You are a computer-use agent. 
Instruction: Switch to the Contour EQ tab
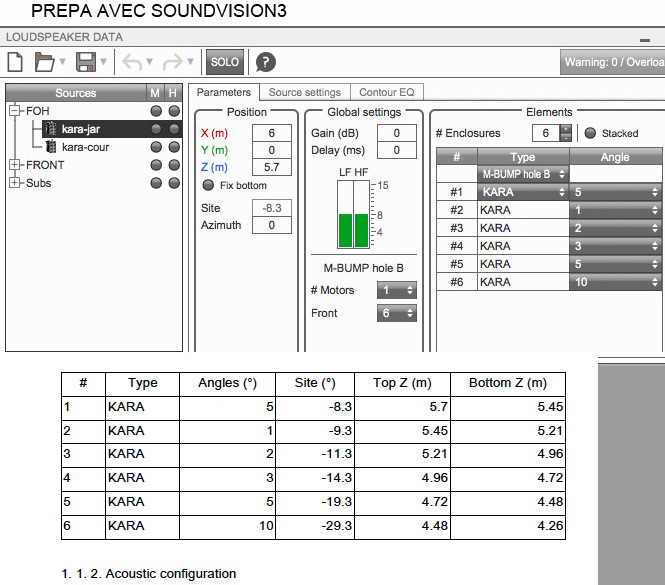point(386,92)
